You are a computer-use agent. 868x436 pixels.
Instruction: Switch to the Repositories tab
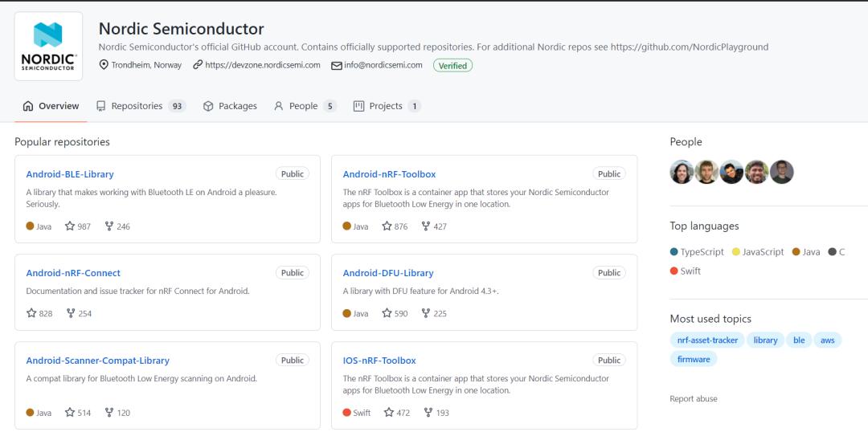[x=141, y=106]
